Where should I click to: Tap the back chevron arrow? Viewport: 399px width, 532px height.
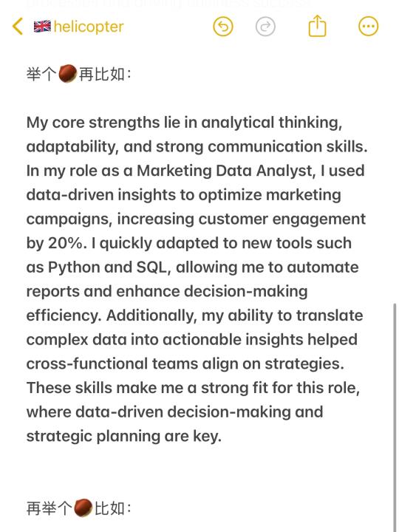pyautogui.click(x=18, y=27)
